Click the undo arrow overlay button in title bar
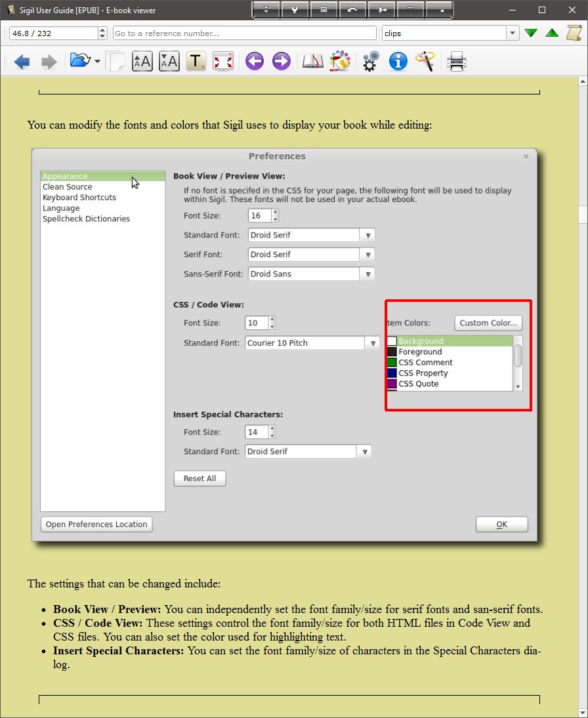588x718 pixels. pos(352,10)
